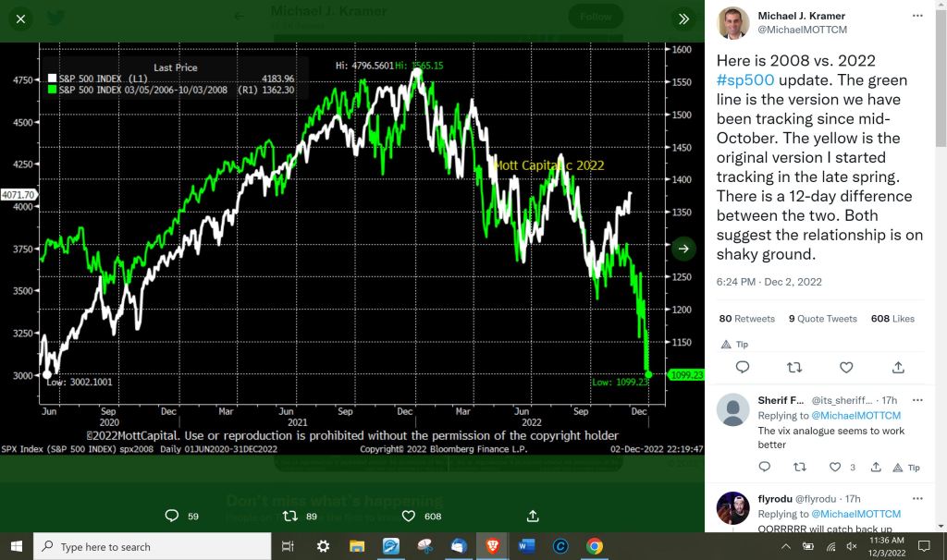Click the share icon below the chart image

533,516
